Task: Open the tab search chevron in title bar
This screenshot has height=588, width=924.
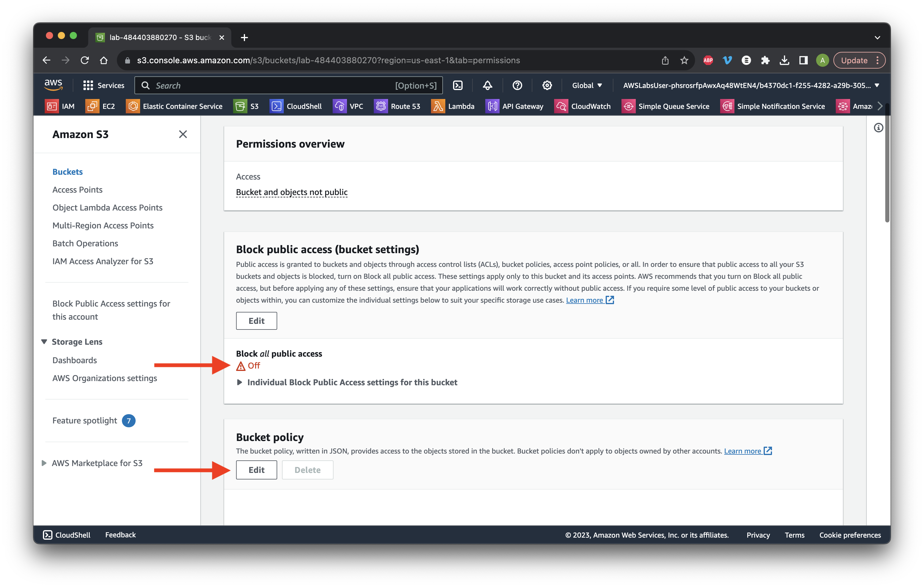Action: point(877,37)
